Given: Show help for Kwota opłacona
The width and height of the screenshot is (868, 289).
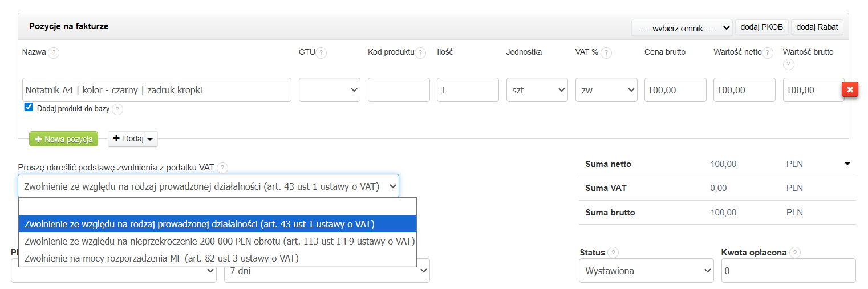Looking at the screenshot, I should pos(796,253).
